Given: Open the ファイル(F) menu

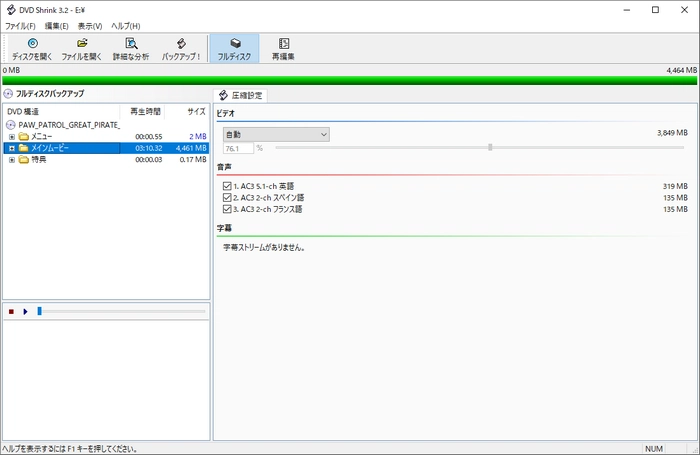Looking at the screenshot, I should [x=20, y=25].
